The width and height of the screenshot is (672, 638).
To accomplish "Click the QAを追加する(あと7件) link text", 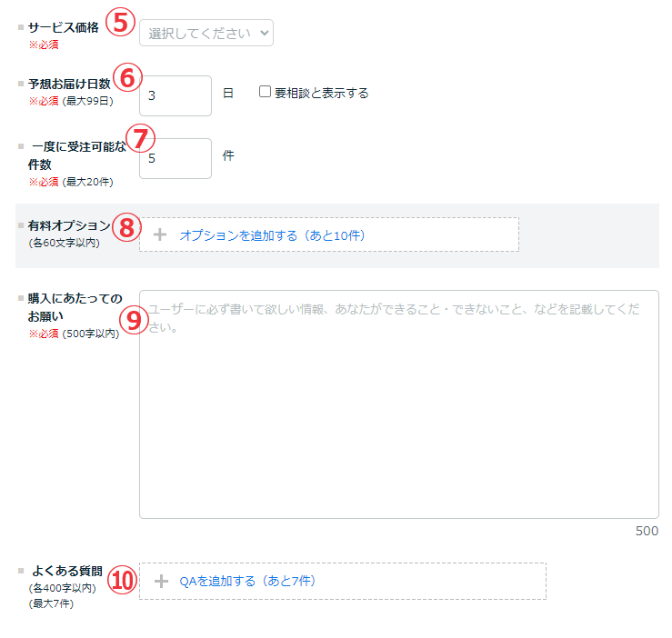I will [x=247, y=581].
